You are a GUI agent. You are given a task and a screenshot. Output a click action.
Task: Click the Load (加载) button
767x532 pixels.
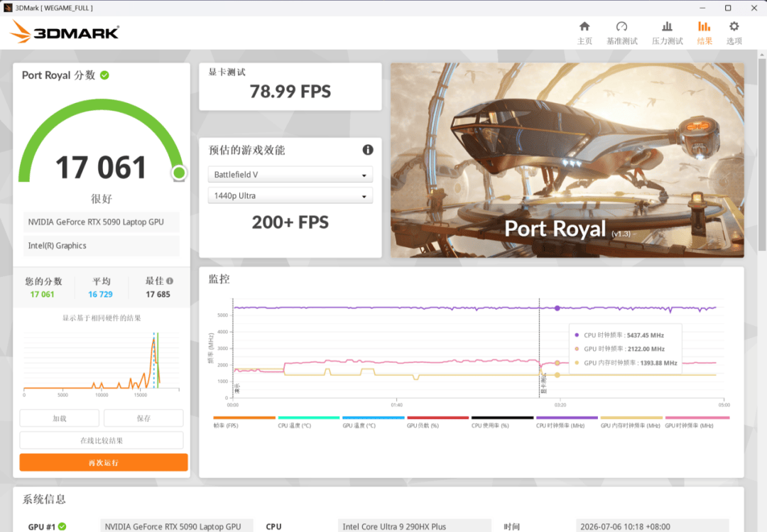(x=60, y=418)
